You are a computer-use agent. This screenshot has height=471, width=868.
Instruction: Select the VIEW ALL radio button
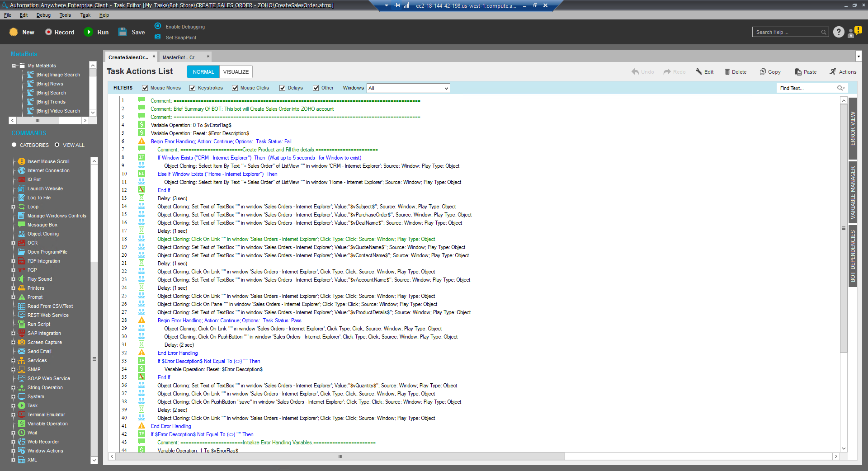(57, 145)
